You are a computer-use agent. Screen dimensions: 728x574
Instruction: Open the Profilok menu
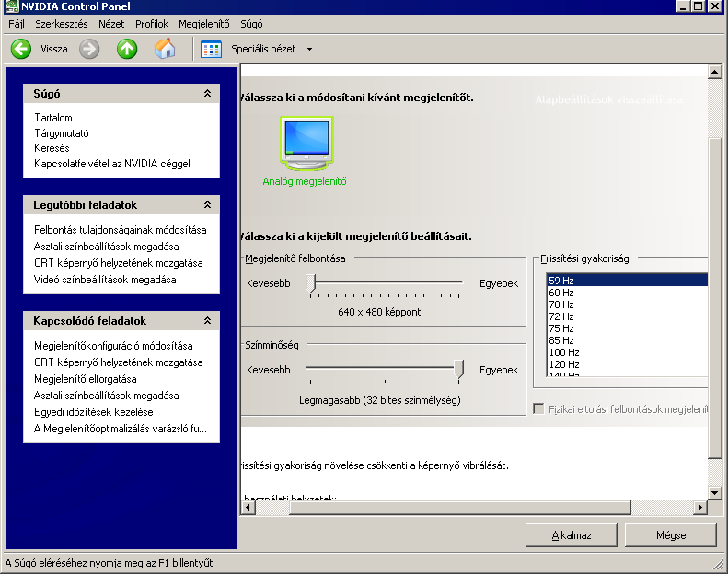(x=152, y=24)
